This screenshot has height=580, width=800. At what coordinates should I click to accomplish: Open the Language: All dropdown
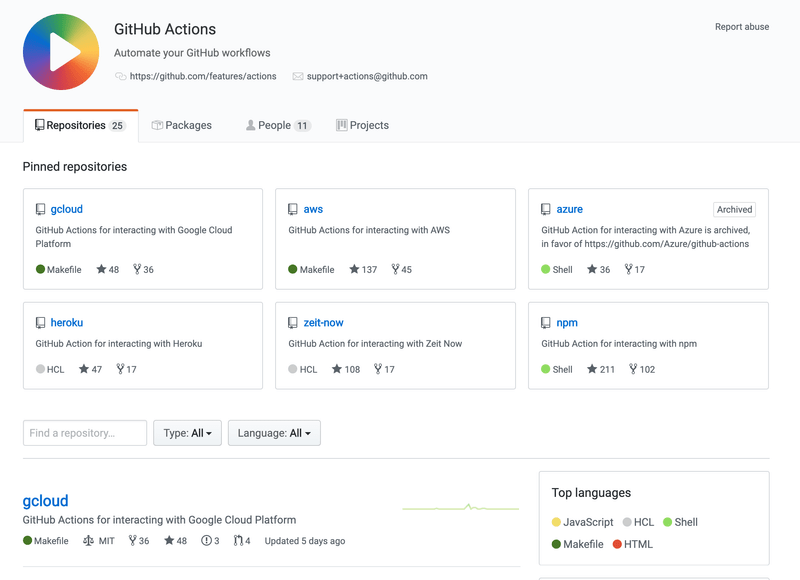click(x=274, y=433)
